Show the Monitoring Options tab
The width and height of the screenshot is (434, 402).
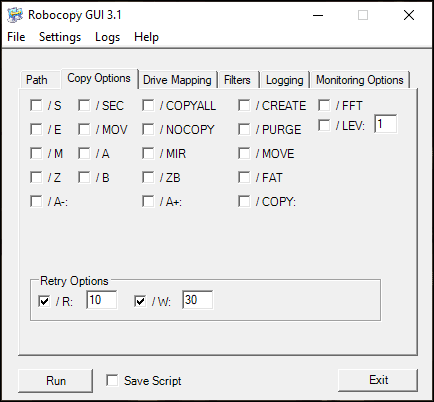[360, 80]
